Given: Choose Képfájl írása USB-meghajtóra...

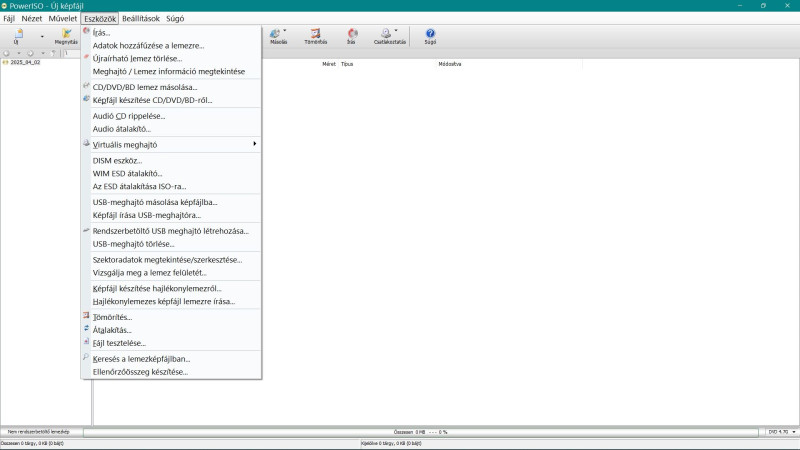Looking at the screenshot, I should 171,215.
